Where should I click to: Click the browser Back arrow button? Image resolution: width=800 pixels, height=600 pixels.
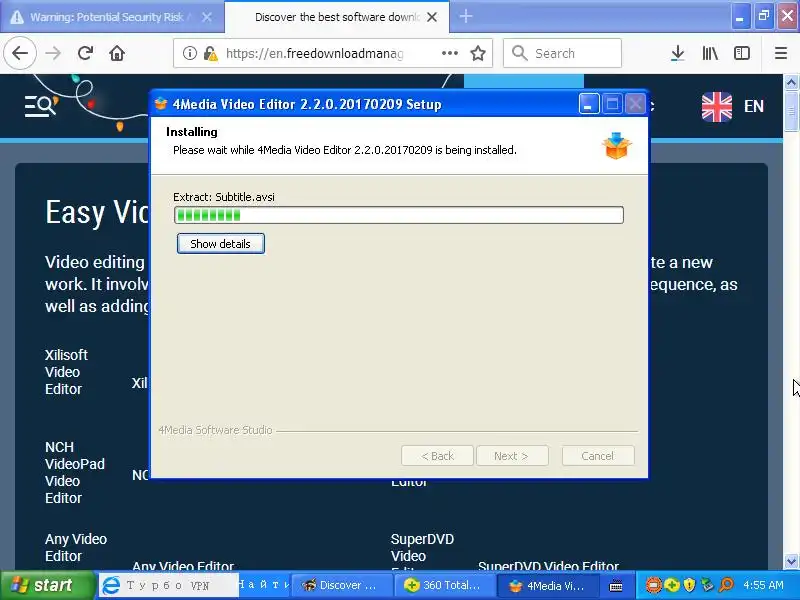(x=20, y=53)
